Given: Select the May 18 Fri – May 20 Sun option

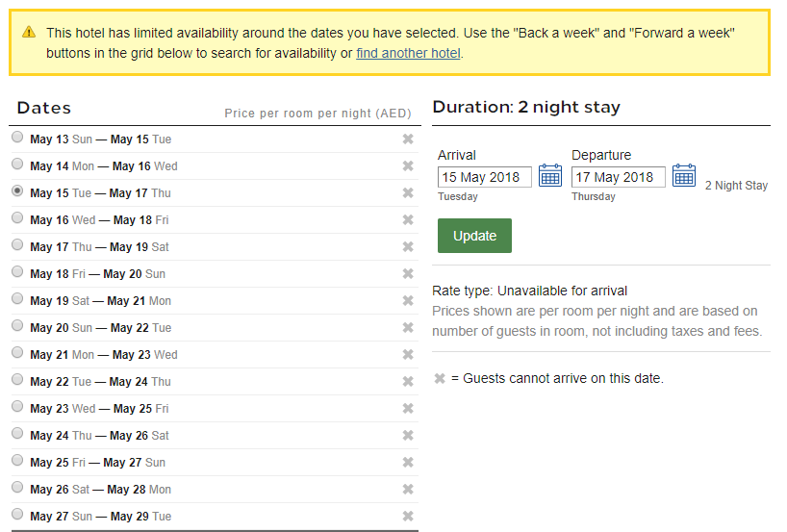Looking at the screenshot, I should 18,273.
